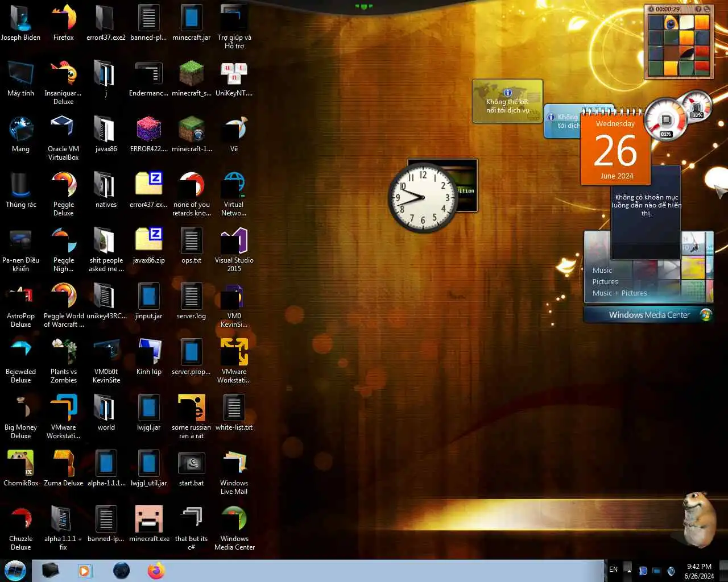Launch the Big Money Deluxe shortcut
The width and height of the screenshot is (728, 582).
point(20,417)
